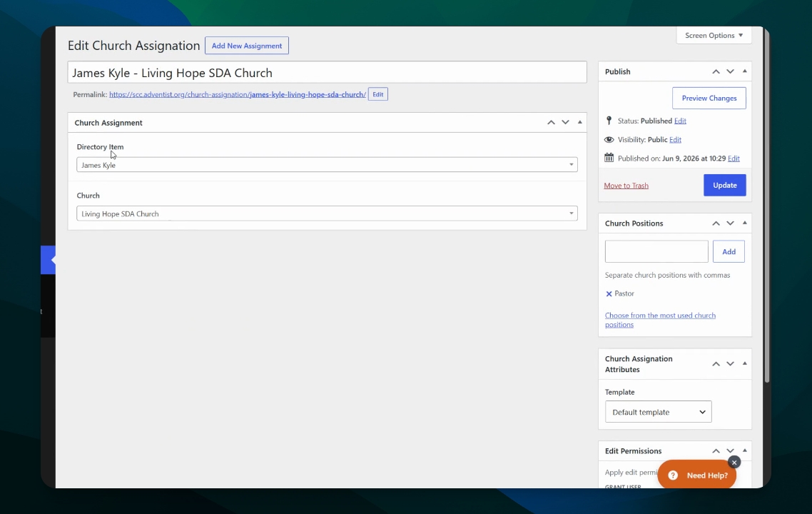Screen dimensions: 812x514
Task: Click the status key icon
Action: pos(609,121)
